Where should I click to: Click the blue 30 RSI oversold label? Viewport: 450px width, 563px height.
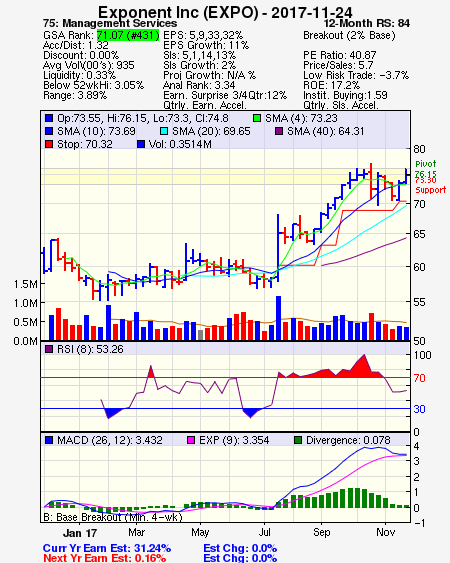point(419,409)
